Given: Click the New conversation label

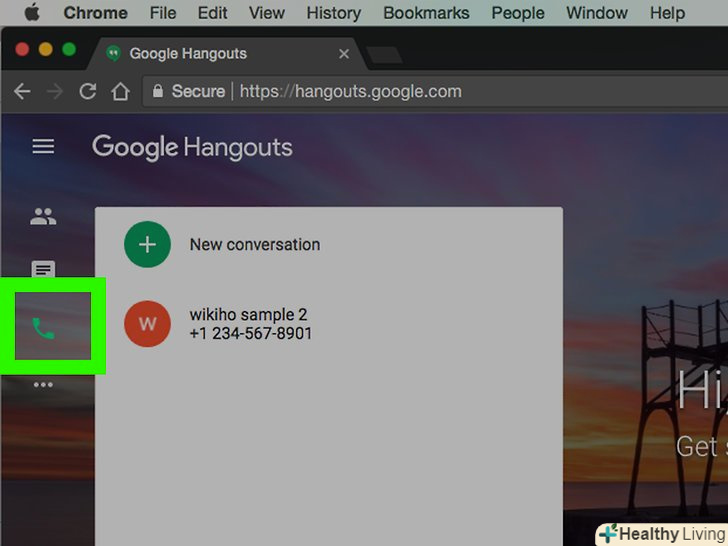Looking at the screenshot, I should click(255, 245).
